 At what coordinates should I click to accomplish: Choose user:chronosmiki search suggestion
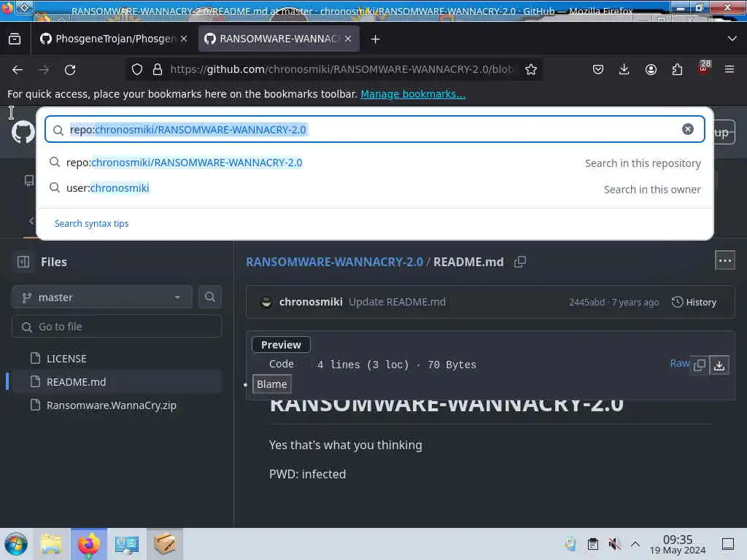tap(374, 189)
